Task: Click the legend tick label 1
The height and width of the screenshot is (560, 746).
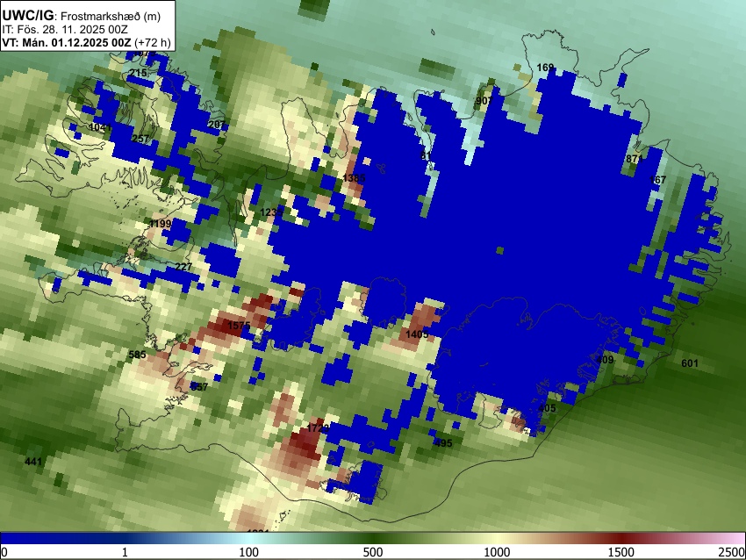Action: coord(125,552)
